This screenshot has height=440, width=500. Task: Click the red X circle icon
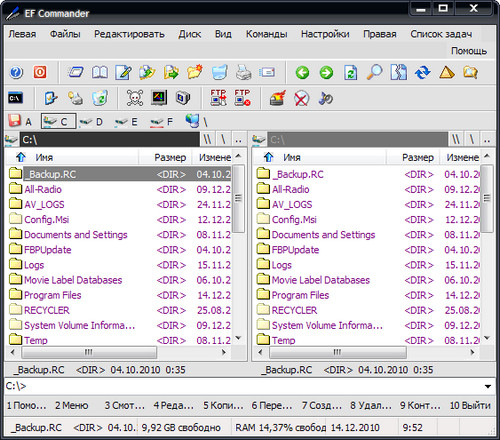pyautogui.click(x=301, y=99)
